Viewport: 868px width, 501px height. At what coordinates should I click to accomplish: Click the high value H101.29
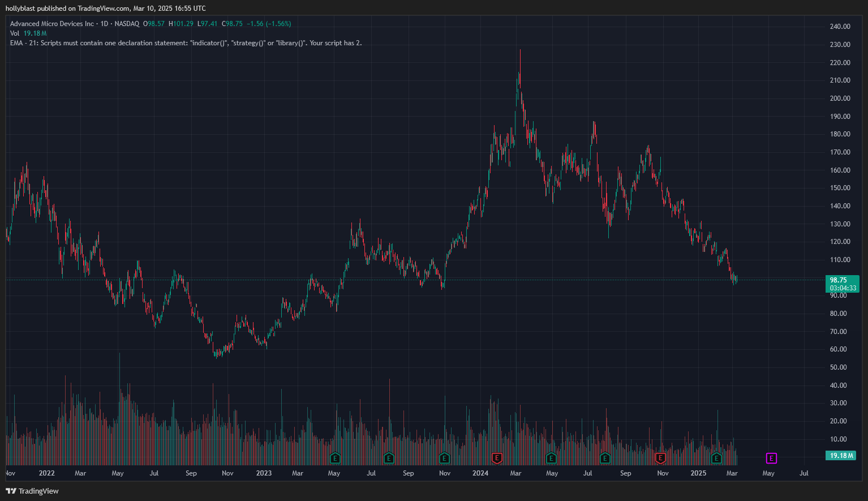[181, 24]
